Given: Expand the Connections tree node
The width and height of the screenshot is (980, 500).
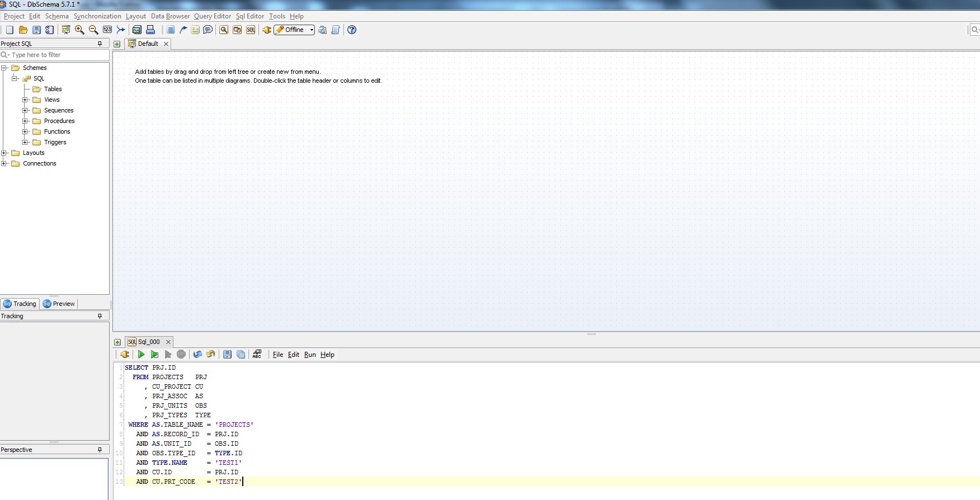Looking at the screenshot, I should coord(4,163).
